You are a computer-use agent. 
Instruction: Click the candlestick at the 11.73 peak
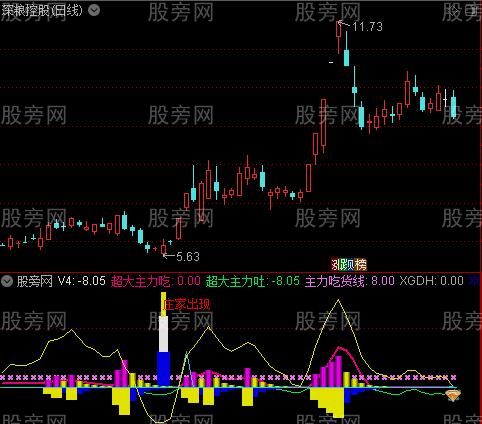(x=339, y=37)
